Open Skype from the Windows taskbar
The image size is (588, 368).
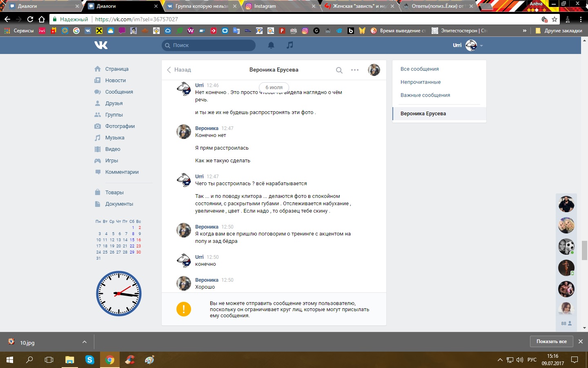click(89, 360)
